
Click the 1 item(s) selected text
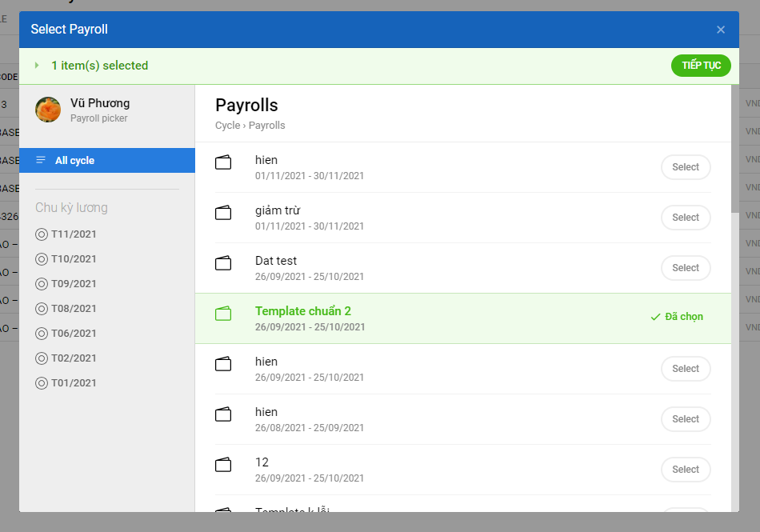point(100,66)
